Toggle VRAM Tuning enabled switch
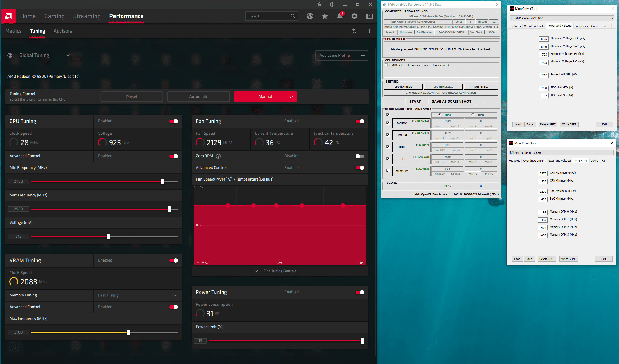Viewport: 619px width, 364px height. (174, 260)
